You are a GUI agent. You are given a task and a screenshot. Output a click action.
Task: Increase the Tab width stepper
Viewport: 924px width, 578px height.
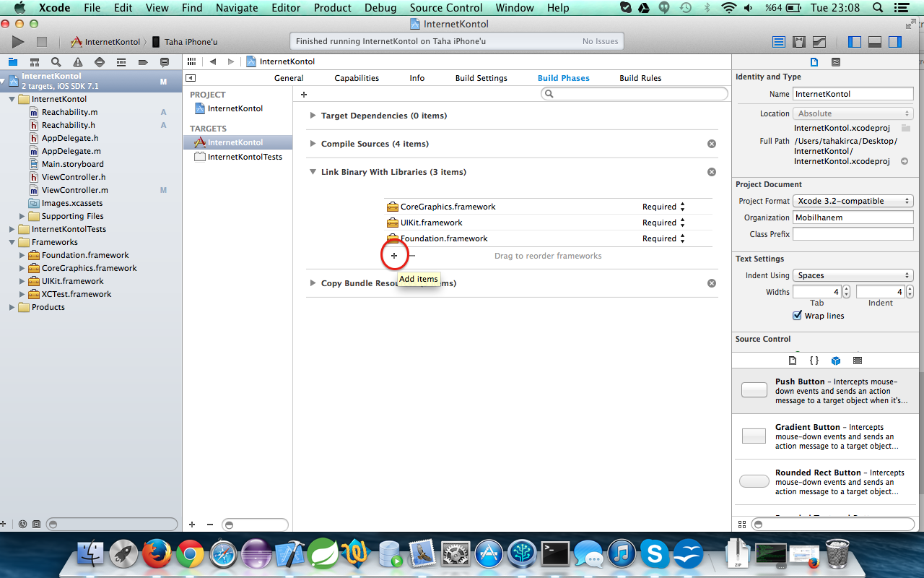click(846, 289)
